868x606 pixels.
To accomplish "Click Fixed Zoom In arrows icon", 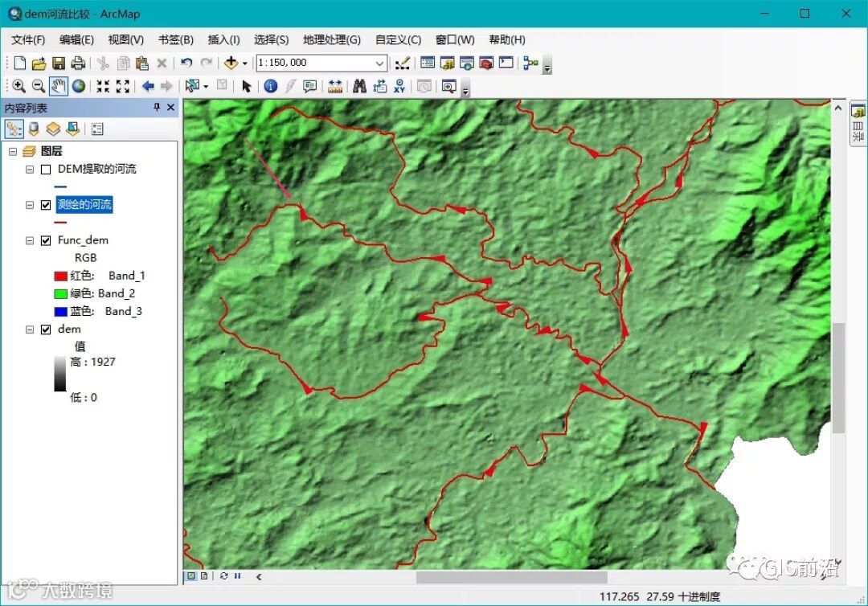I will (103, 86).
